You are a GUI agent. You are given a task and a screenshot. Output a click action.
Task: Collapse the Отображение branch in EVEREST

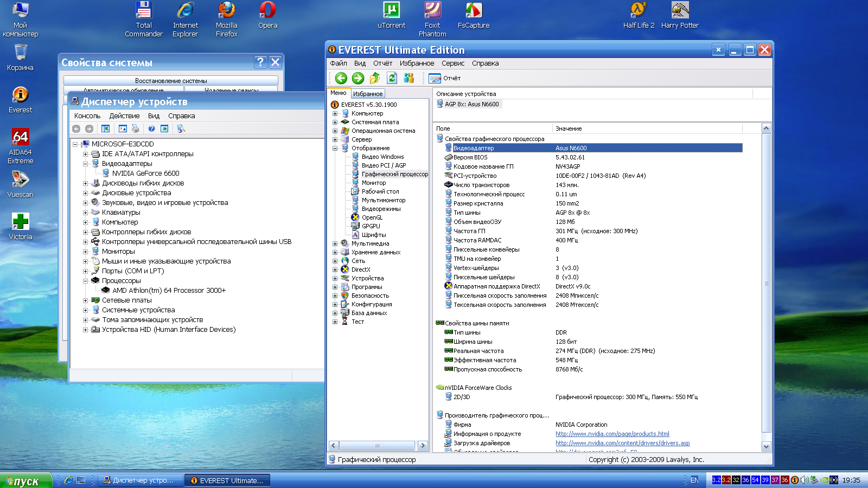(335, 148)
